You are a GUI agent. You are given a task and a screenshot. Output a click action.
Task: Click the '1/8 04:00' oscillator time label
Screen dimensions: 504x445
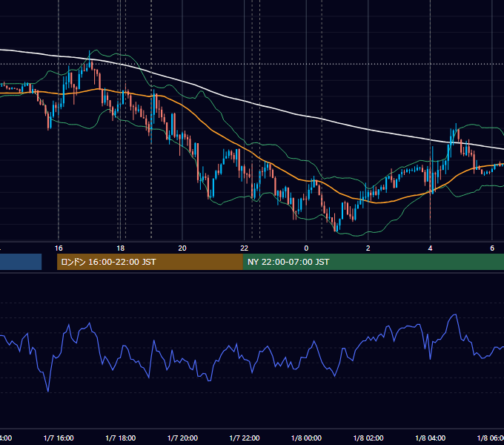tap(431, 438)
